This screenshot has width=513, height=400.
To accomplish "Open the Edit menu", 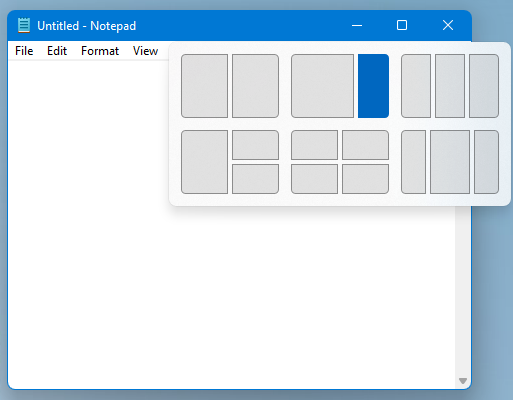I will 57,51.
